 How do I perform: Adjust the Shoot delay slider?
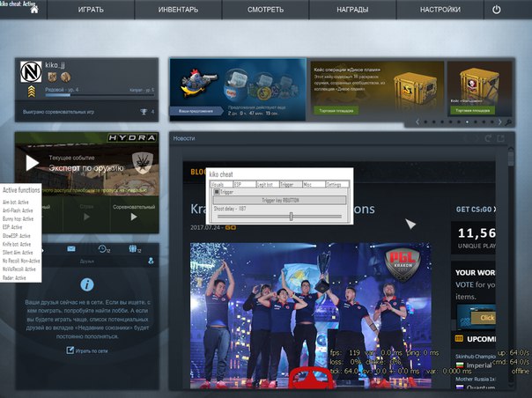[291, 216]
